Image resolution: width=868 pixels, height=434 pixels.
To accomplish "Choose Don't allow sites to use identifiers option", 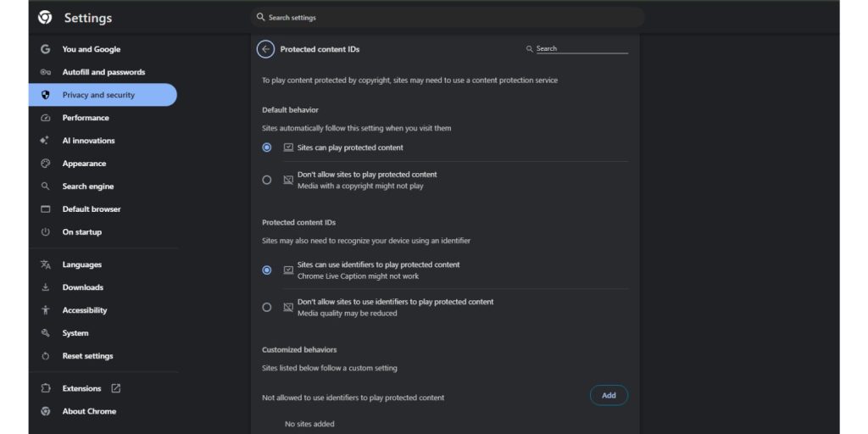I will pos(267,307).
